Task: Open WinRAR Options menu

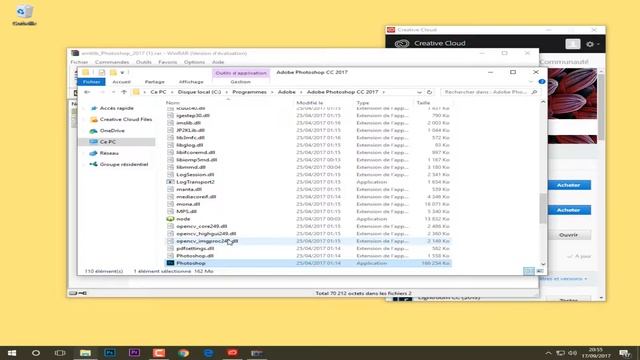Action: coord(194,62)
